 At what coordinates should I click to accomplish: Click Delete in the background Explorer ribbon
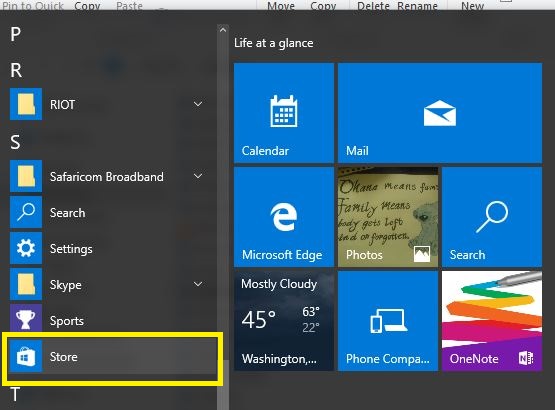tap(373, 5)
